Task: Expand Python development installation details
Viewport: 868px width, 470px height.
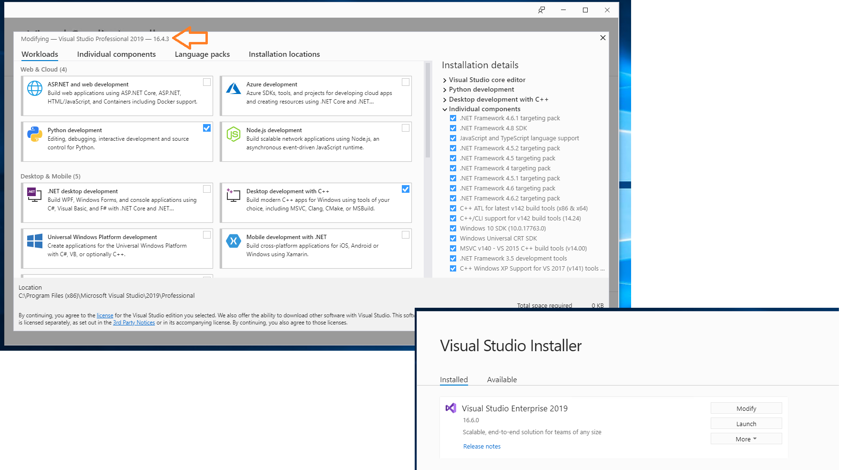Action: coord(445,90)
